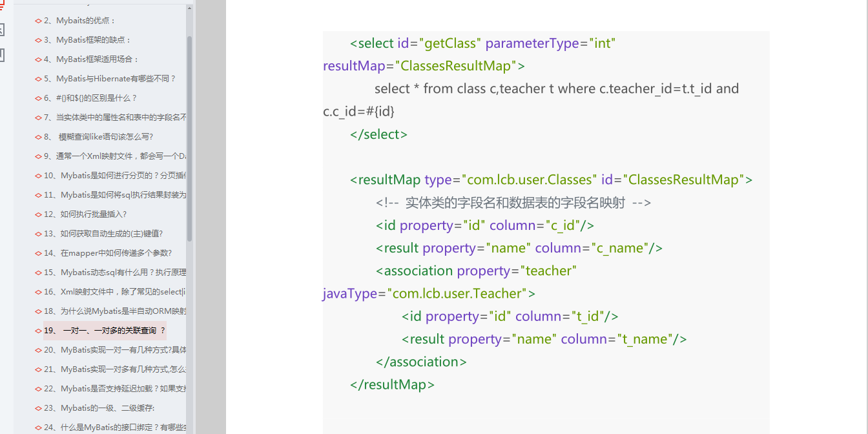Image resolution: width=868 pixels, height=434 pixels.
Task: Open bookmark "18、为什么说Mybatis是半自动ORM"
Action: click(115, 311)
